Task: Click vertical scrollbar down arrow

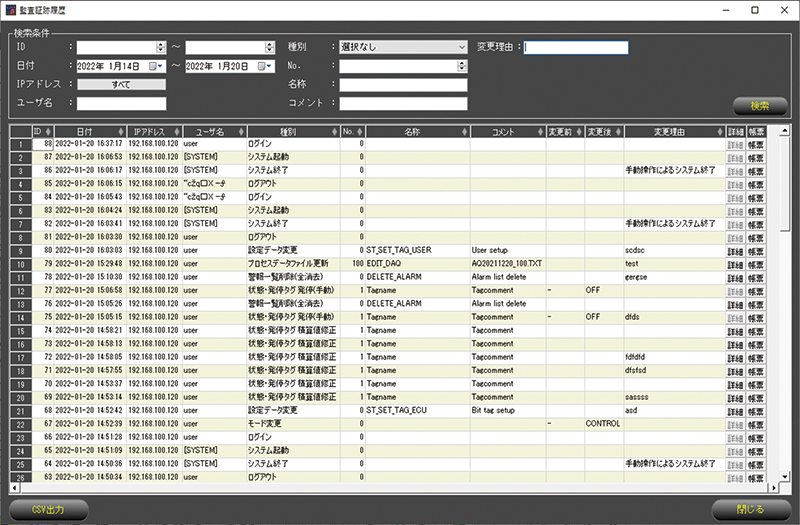Action: pyautogui.click(x=785, y=477)
